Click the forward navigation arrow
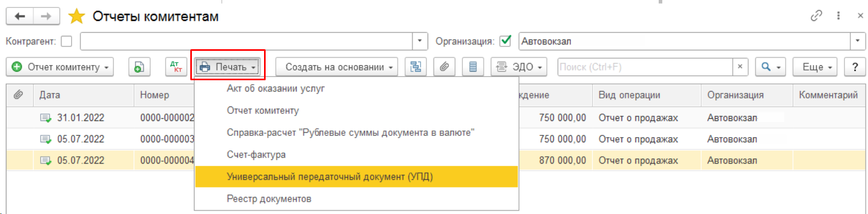868x214 pixels. [46, 17]
